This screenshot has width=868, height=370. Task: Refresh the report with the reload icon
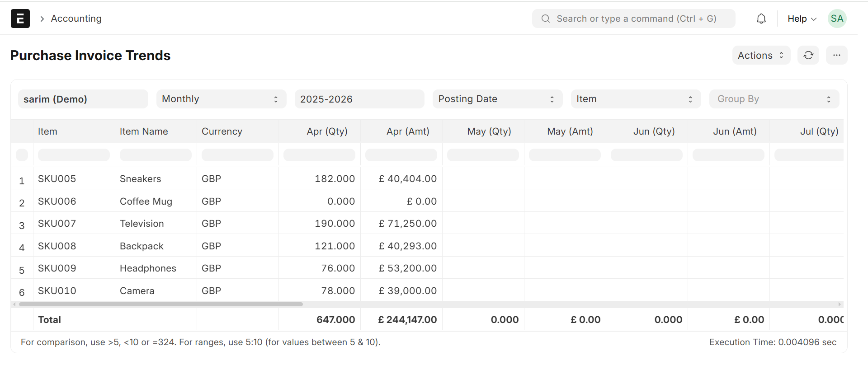click(x=808, y=55)
